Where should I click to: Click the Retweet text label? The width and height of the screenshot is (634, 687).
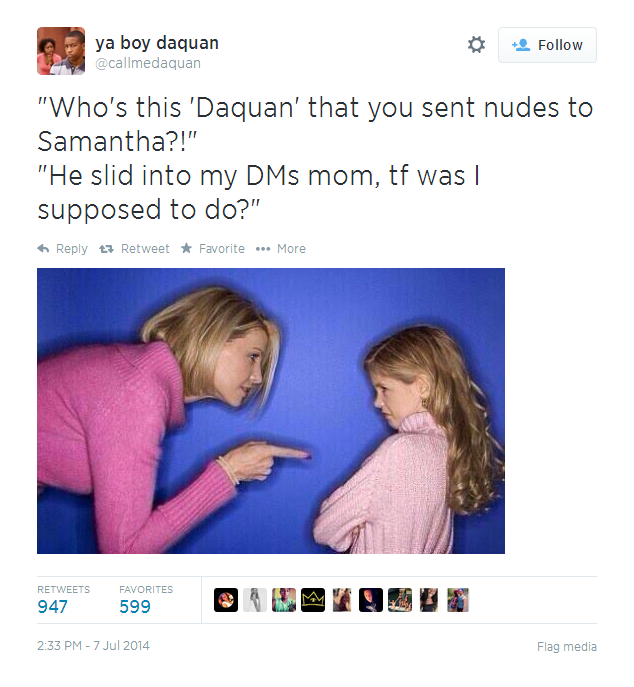point(145,248)
